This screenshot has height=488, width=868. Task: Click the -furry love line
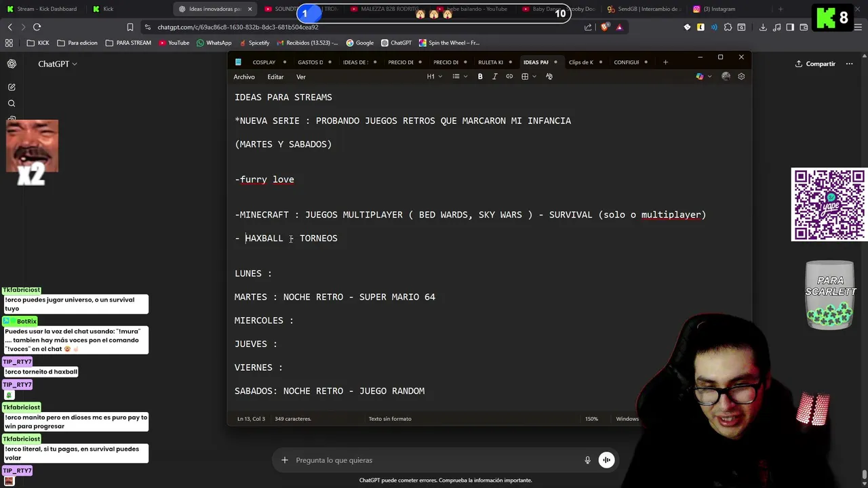point(264,180)
